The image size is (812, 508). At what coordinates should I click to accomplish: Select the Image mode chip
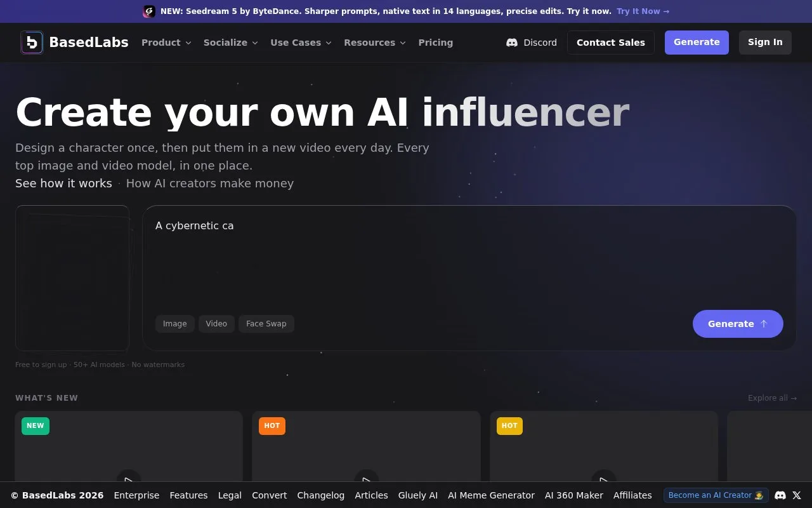tap(175, 324)
